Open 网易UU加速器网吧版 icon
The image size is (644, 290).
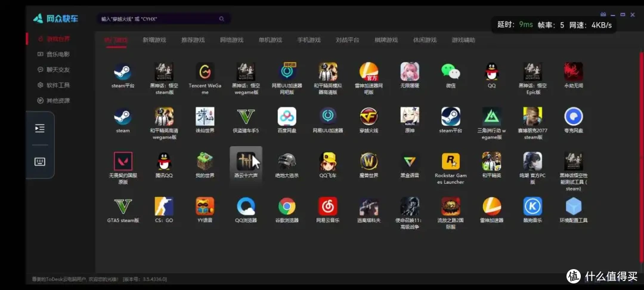pyautogui.click(x=287, y=72)
